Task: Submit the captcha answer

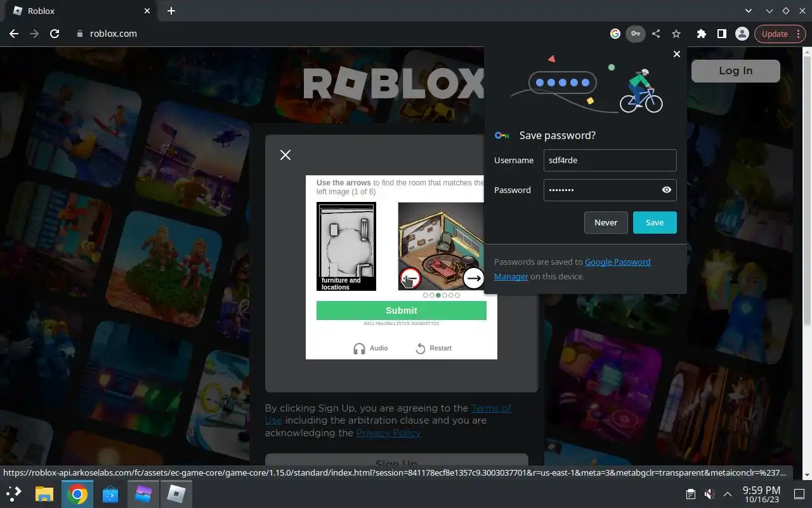Action: (402, 311)
